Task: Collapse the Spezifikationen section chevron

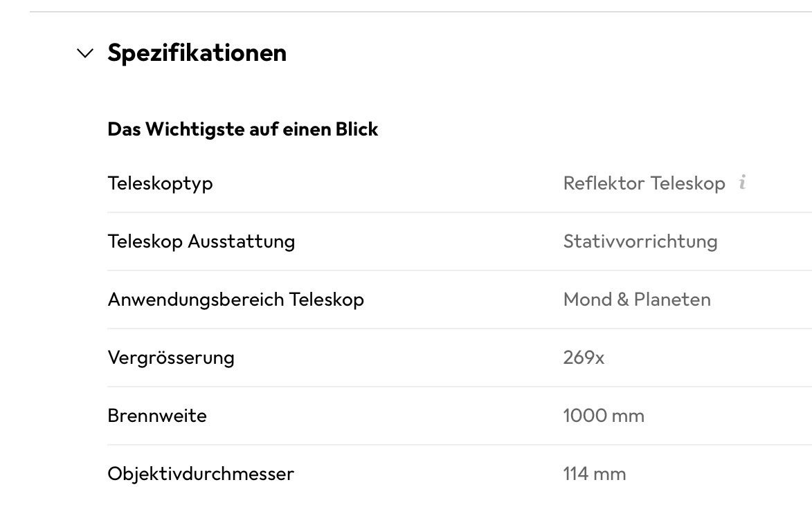Action: point(85,53)
